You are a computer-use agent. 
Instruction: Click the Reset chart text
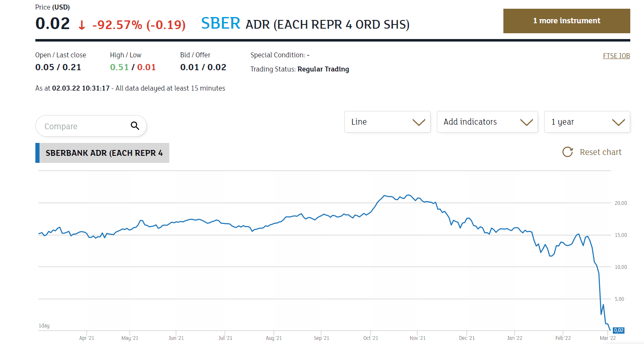pyautogui.click(x=601, y=152)
